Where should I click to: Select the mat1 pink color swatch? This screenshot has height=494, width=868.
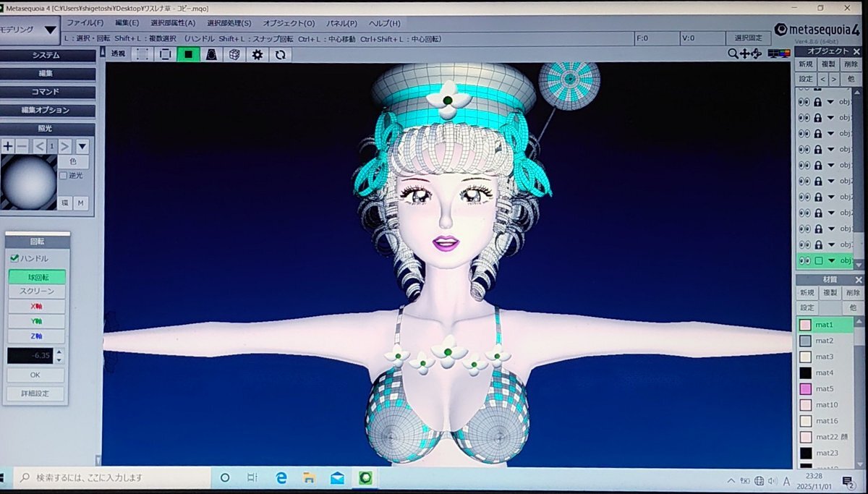click(805, 325)
